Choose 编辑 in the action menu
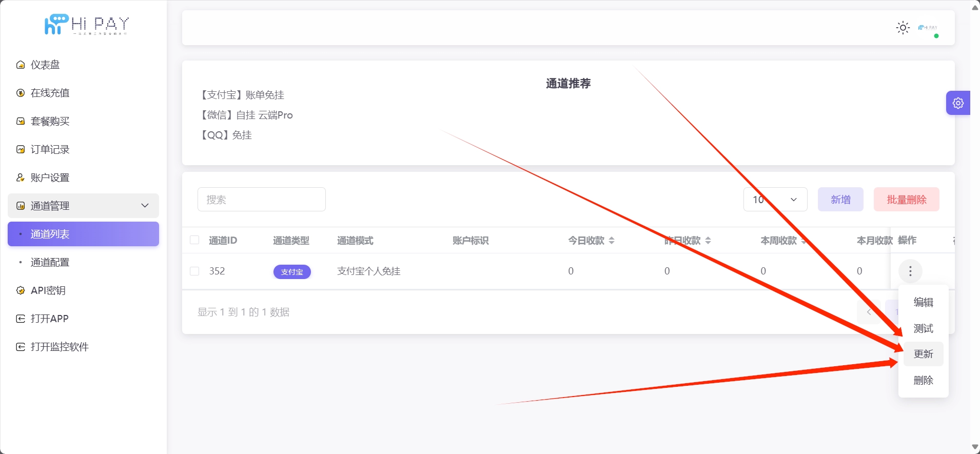The width and height of the screenshot is (980, 454). [x=923, y=302]
